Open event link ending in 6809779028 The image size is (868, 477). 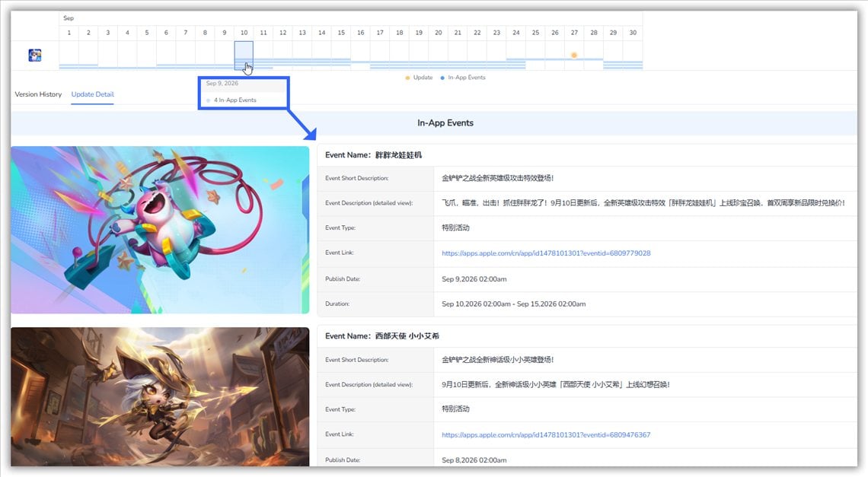546,253
